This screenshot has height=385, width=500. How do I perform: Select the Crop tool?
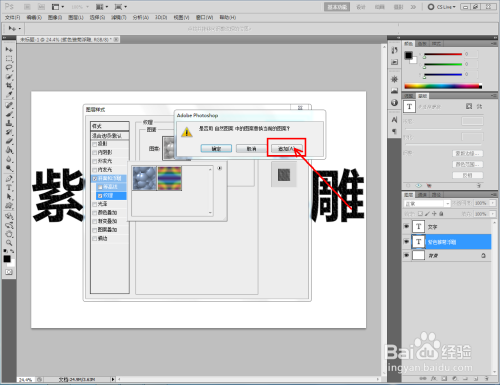coord(9,86)
